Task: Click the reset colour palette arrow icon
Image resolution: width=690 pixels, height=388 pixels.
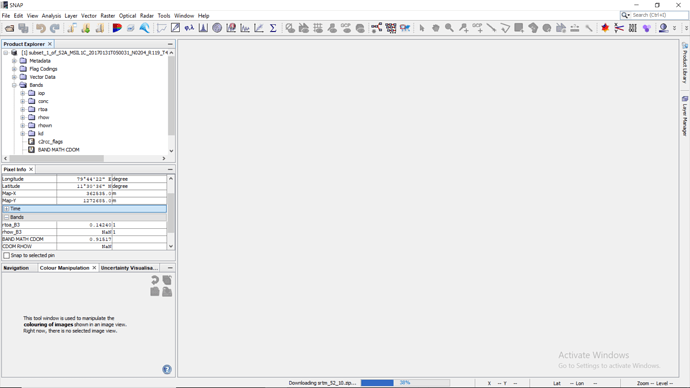Action: click(x=154, y=280)
